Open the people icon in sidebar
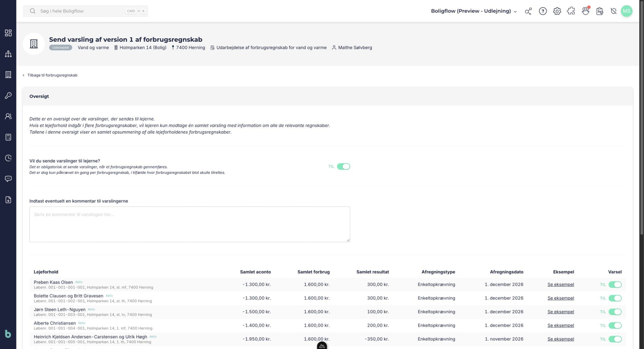Viewport: 644px width, 349px height. [x=8, y=116]
